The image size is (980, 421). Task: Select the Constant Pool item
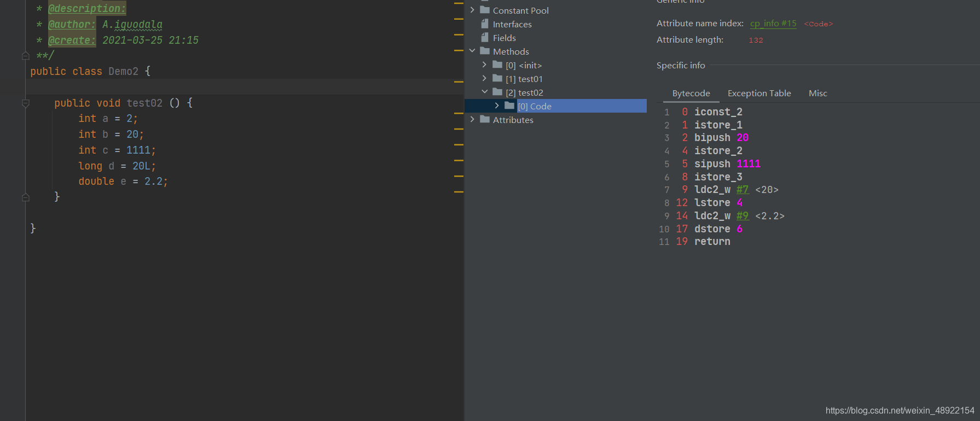[520, 10]
